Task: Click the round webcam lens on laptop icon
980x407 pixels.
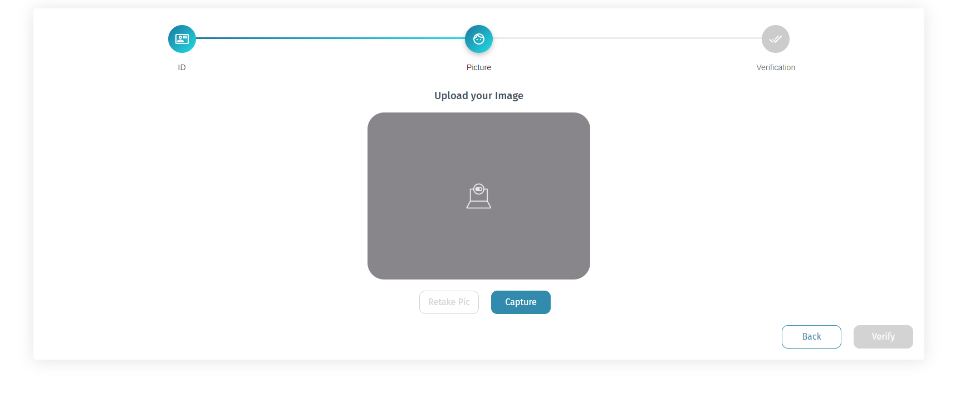Action: coord(479,189)
